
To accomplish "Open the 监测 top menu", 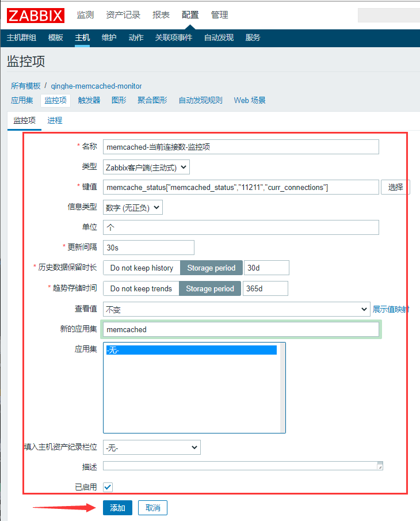I will (x=85, y=15).
